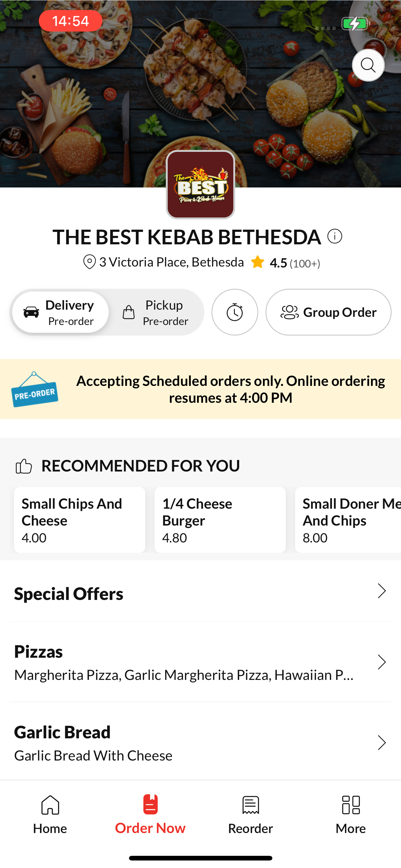Start a Group Order
Image resolution: width=401 pixels, height=868 pixels.
click(x=328, y=312)
